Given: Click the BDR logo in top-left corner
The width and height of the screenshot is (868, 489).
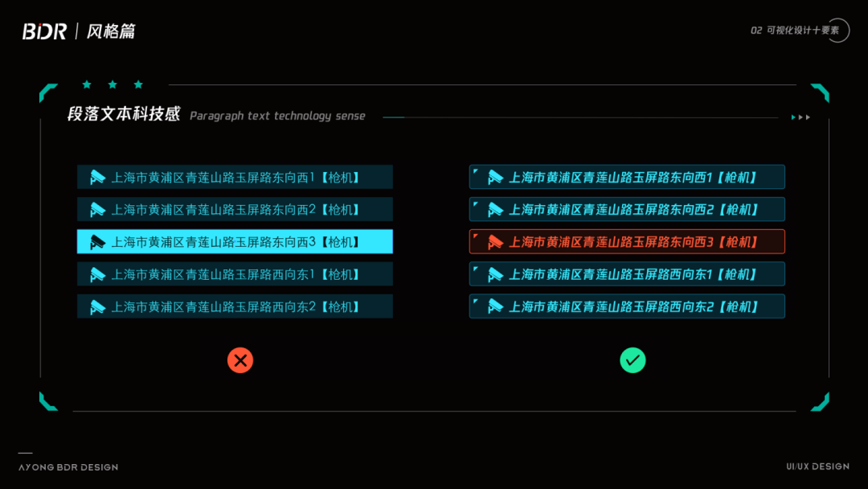Looking at the screenshot, I should tap(45, 31).
